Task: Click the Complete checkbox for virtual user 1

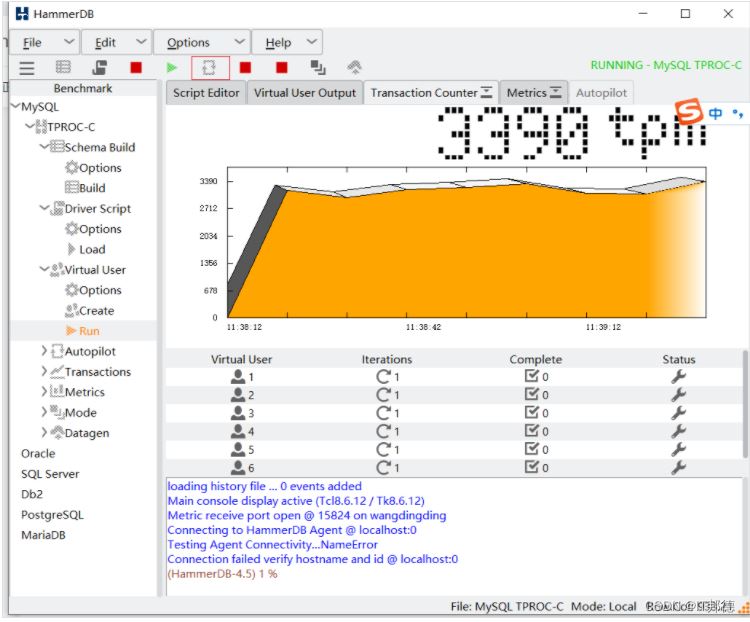Action: pyautogui.click(x=532, y=377)
